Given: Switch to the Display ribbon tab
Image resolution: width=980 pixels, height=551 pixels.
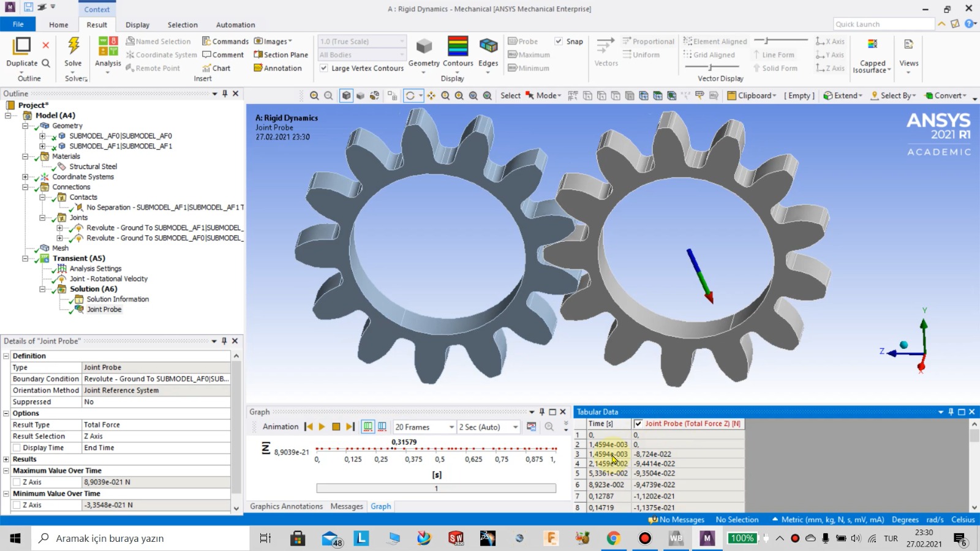Looking at the screenshot, I should [137, 25].
